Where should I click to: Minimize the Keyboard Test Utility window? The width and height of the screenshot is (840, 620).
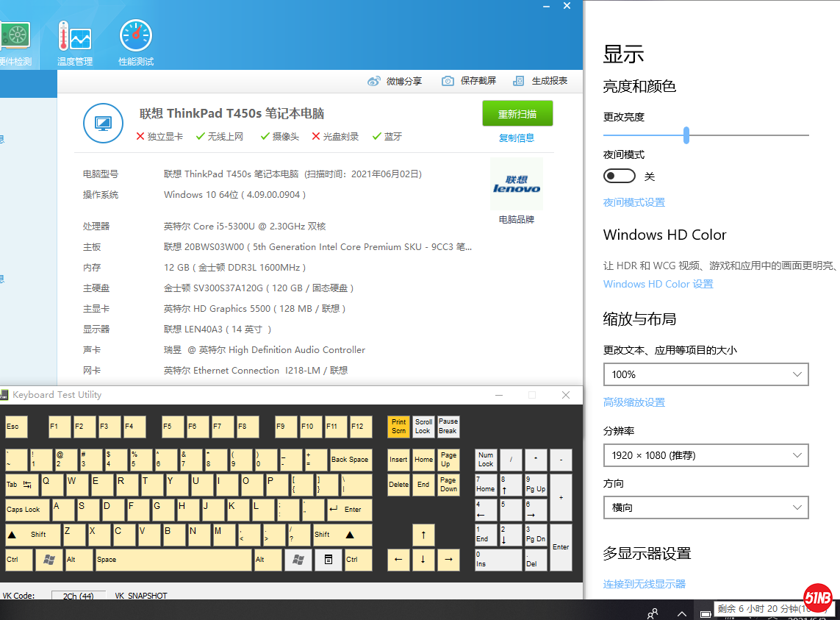499,395
